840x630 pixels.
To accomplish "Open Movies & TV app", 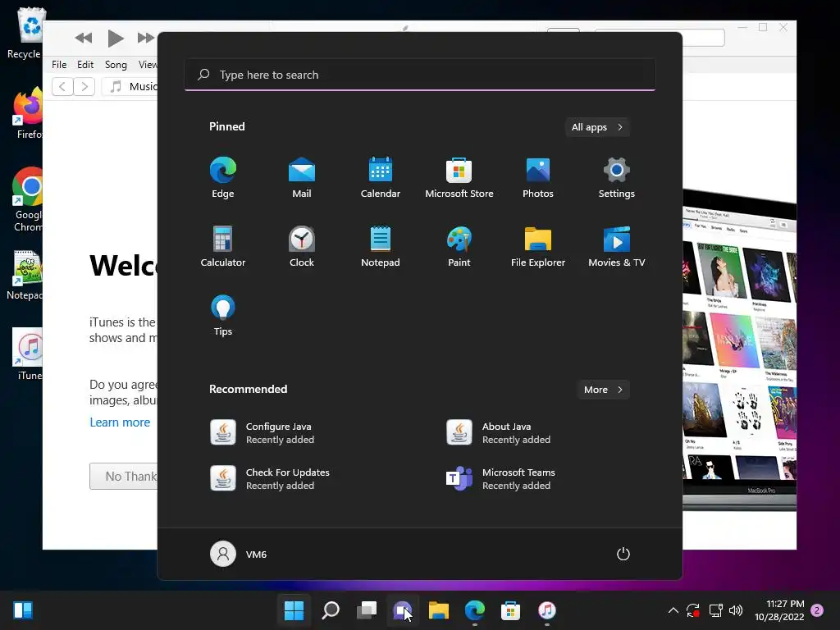I will pyautogui.click(x=617, y=246).
